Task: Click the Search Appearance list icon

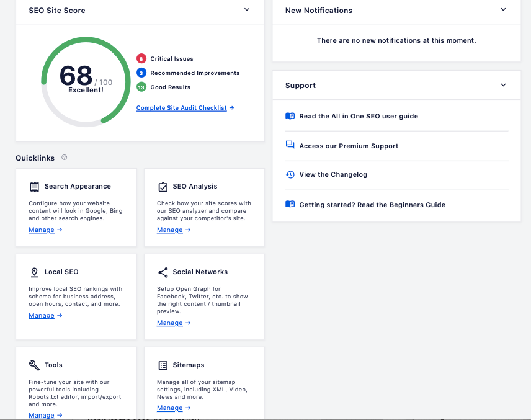Action: coord(34,187)
